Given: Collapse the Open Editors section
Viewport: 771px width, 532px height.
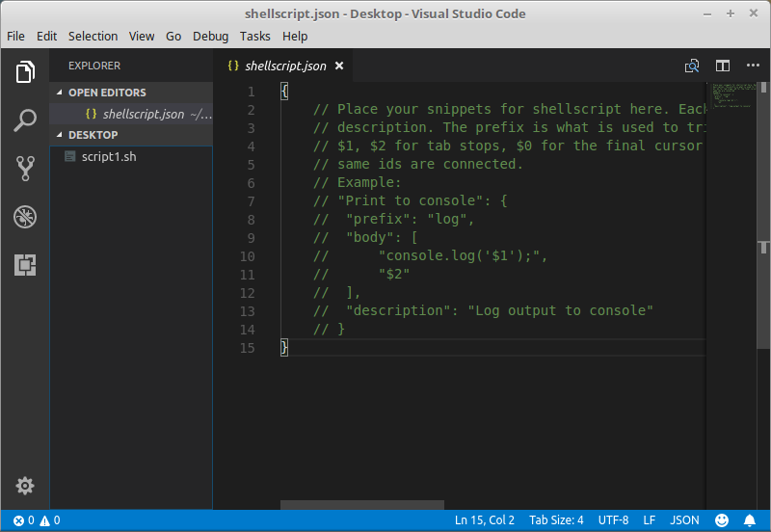Looking at the screenshot, I should click(106, 93).
